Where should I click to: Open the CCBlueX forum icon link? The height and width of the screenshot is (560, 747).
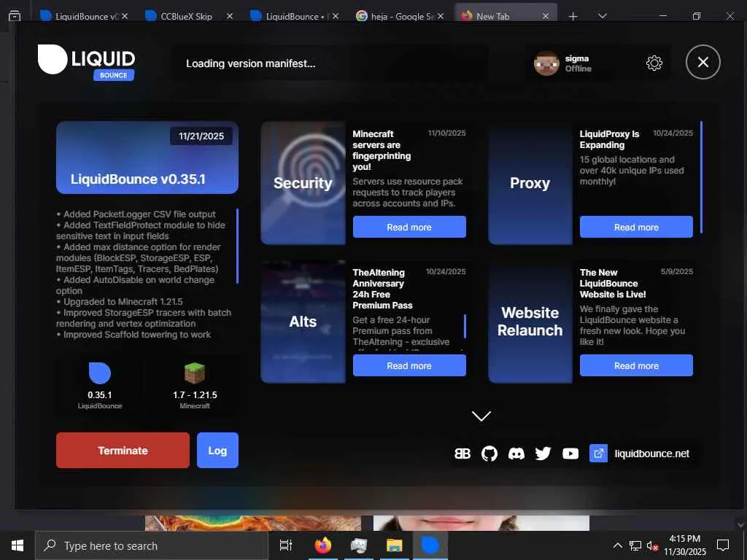coord(462,454)
